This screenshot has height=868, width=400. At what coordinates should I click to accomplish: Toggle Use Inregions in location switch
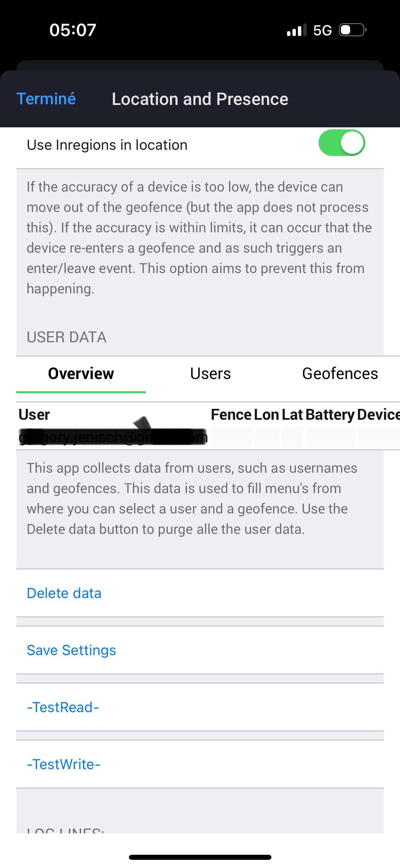pos(342,143)
